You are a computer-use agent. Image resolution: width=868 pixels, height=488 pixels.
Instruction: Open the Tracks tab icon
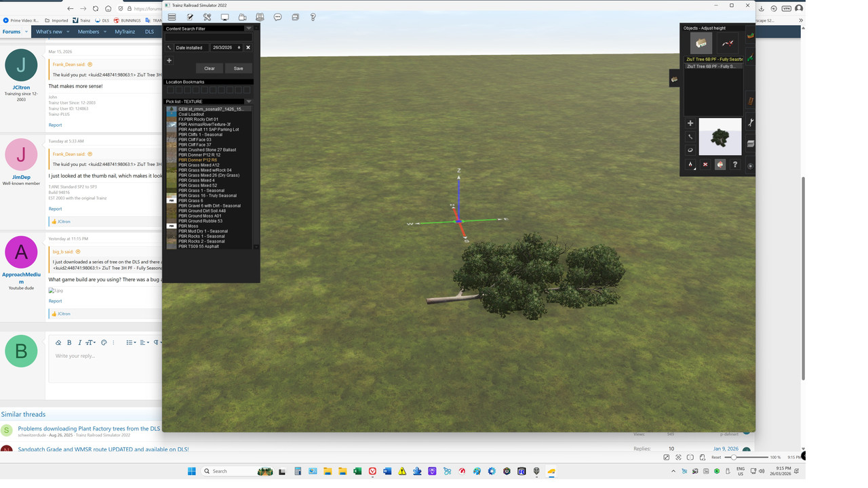point(751,101)
